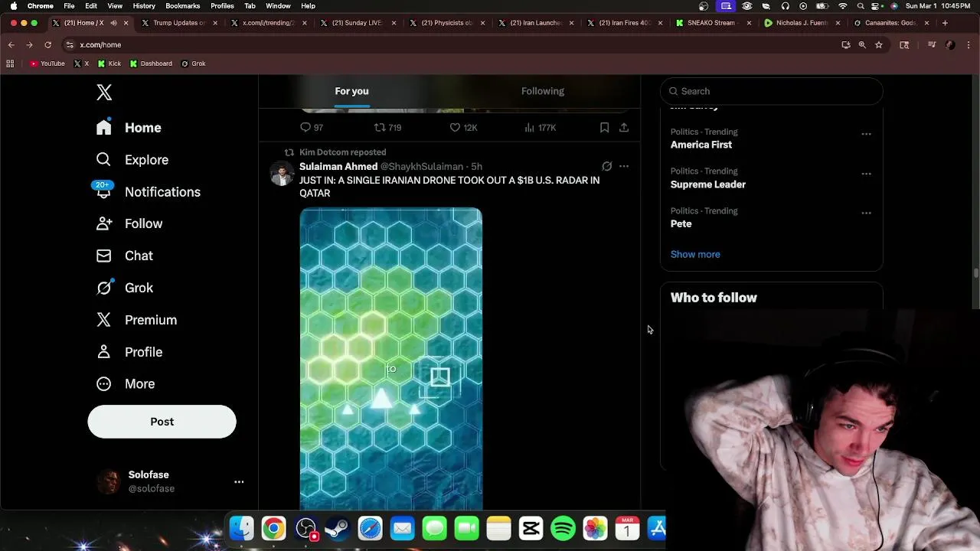Click Show more under trending topics

(x=695, y=254)
